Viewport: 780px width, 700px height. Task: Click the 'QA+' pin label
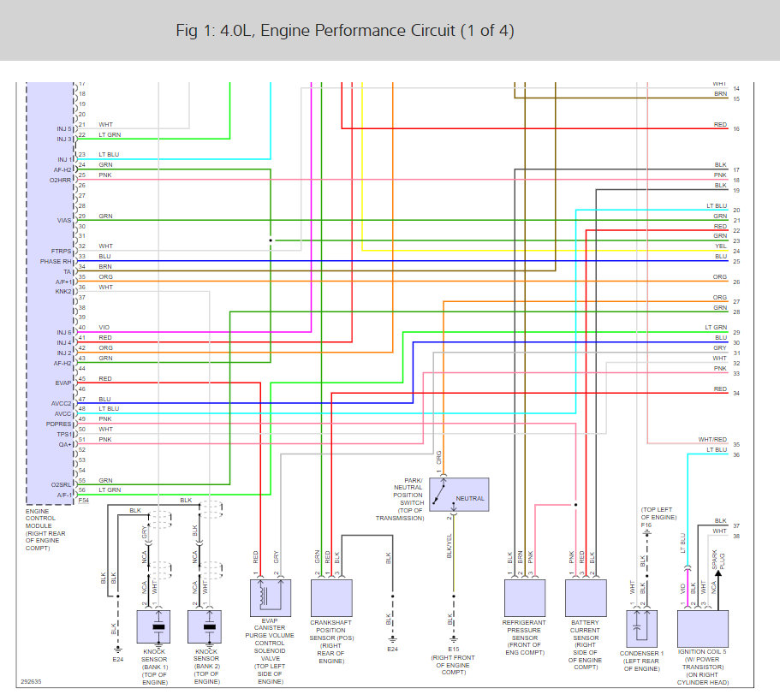[x=66, y=444]
